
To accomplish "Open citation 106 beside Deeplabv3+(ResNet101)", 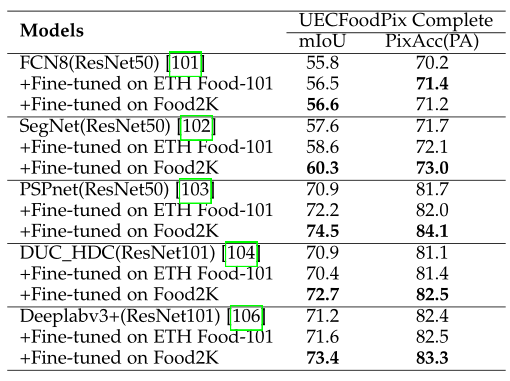I will click(246, 318).
